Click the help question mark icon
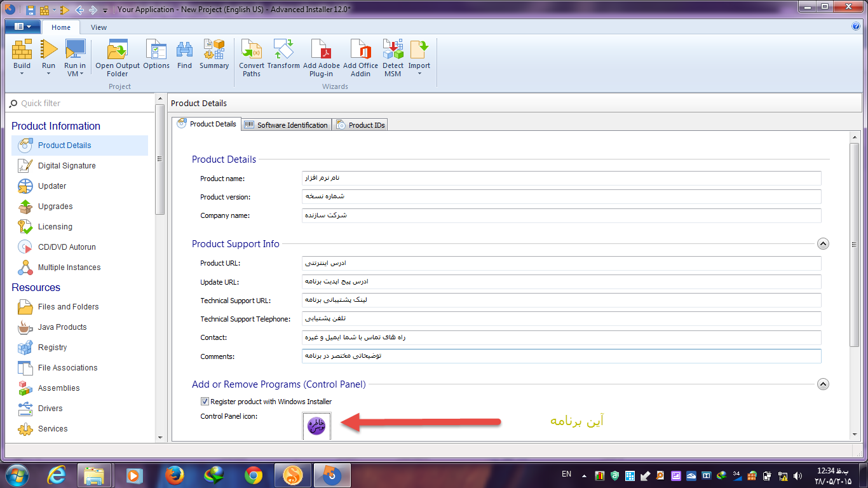This screenshot has width=868, height=488. (x=855, y=27)
